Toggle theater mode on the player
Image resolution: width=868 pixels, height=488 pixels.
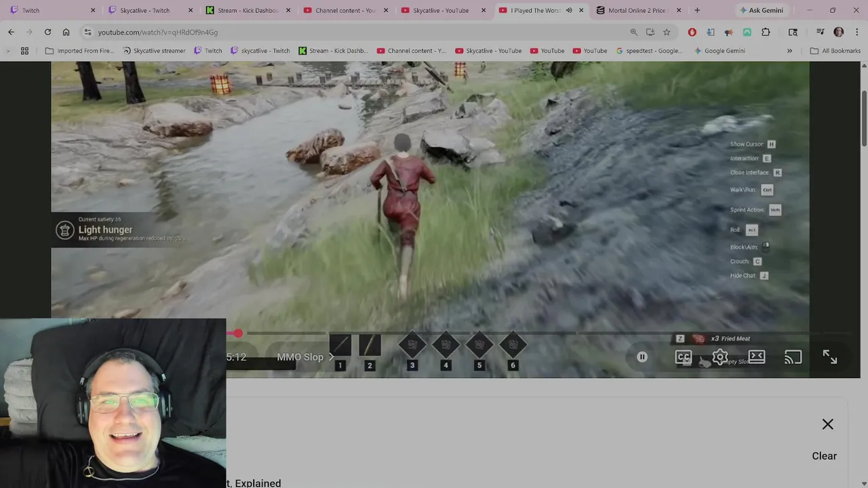(757, 357)
